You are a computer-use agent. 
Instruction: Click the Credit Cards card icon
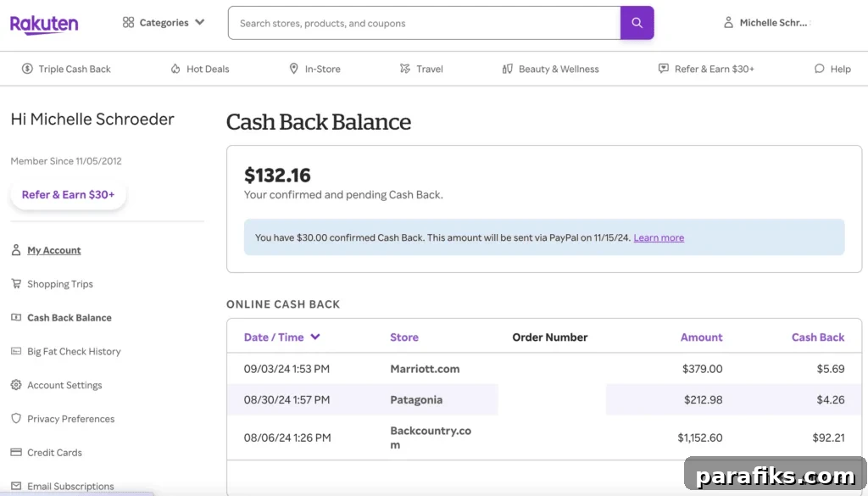click(16, 452)
